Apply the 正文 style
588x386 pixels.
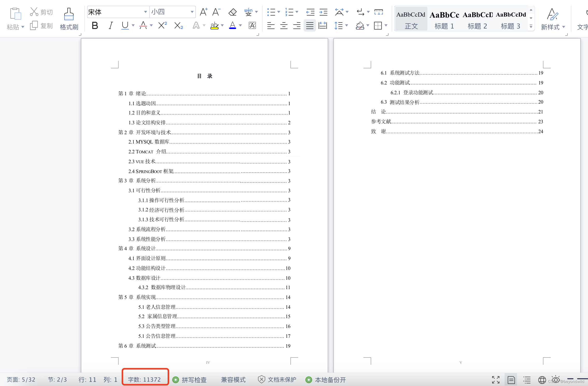411,19
